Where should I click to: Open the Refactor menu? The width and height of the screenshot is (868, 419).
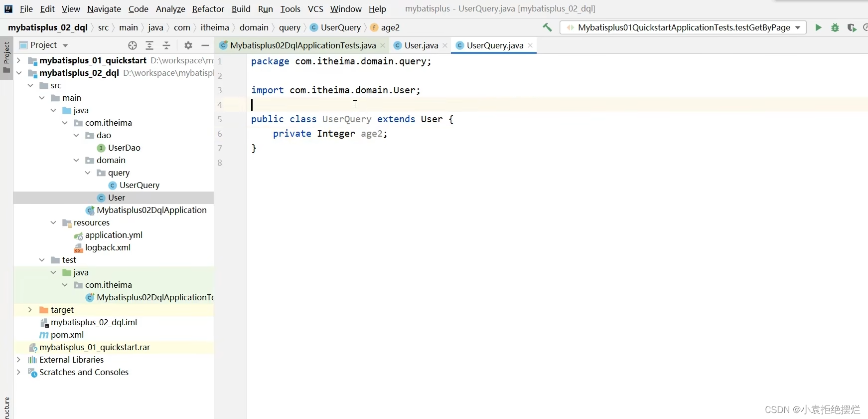(x=208, y=9)
